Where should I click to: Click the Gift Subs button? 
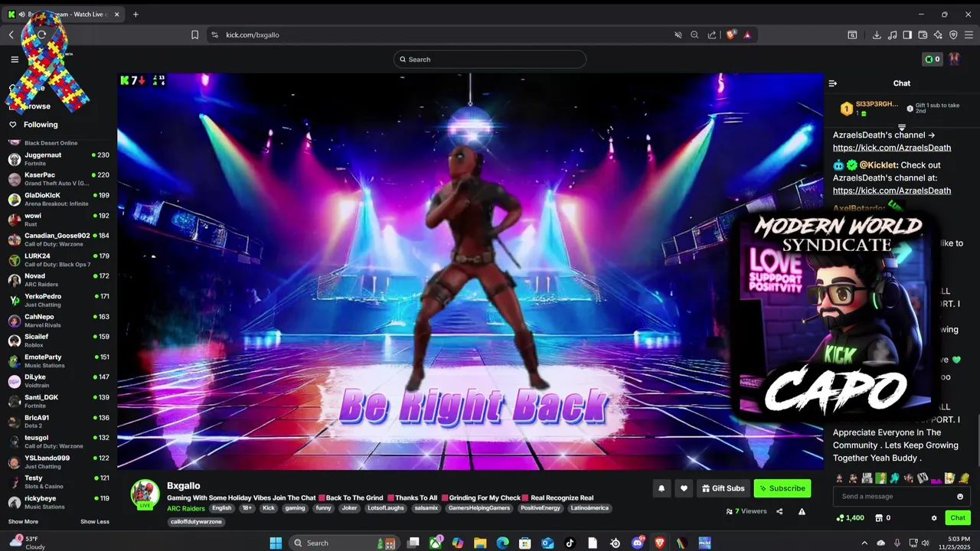pos(723,488)
